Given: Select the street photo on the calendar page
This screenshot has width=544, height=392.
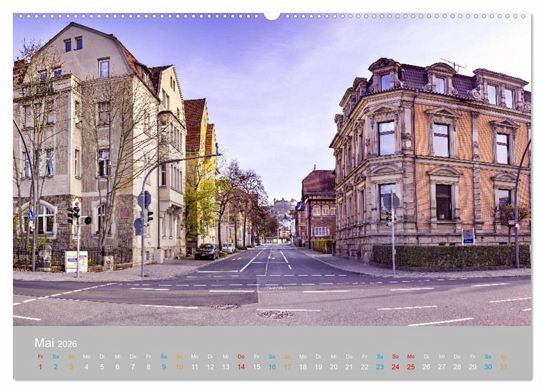Looking at the screenshot, I should (272, 170).
